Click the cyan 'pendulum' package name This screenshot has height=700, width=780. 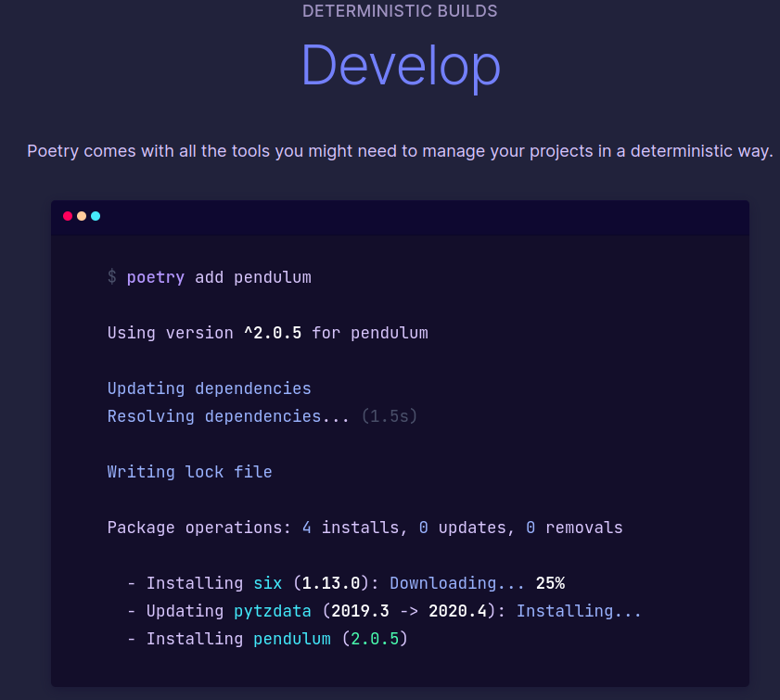(x=292, y=639)
